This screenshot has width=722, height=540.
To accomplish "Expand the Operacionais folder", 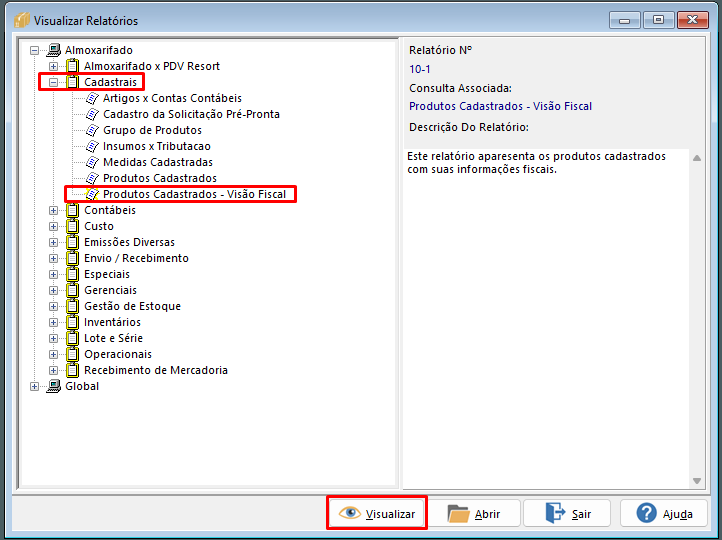I will click(x=53, y=354).
